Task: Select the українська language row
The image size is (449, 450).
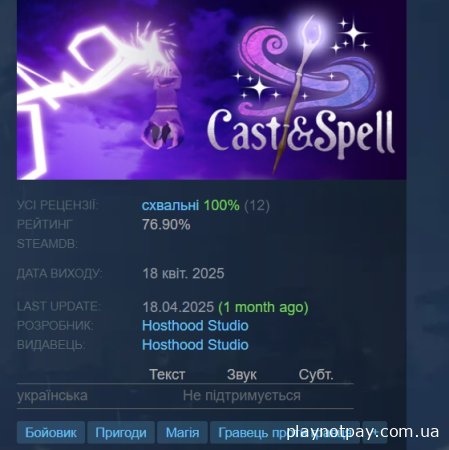Action: (x=185, y=396)
